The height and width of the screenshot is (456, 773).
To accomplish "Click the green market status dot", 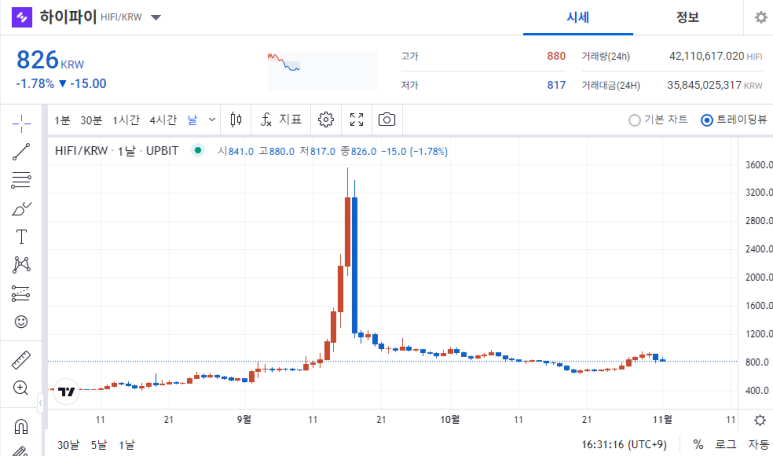I will [198, 150].
